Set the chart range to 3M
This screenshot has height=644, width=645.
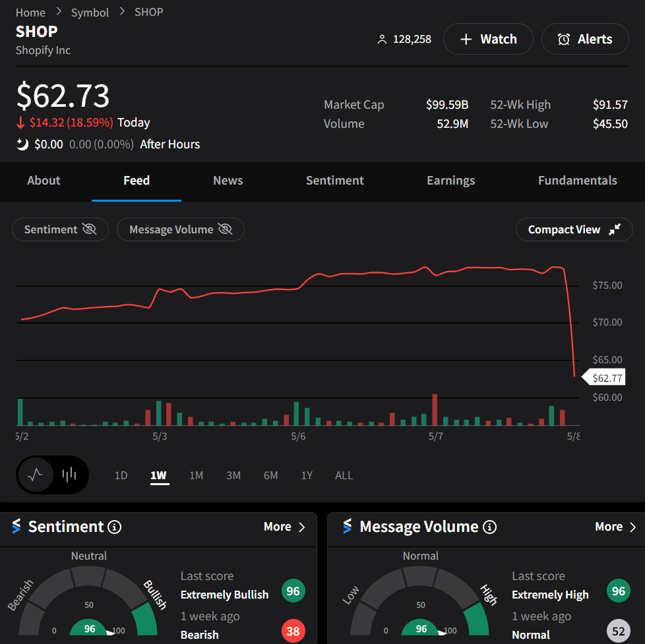pos(233,475)
